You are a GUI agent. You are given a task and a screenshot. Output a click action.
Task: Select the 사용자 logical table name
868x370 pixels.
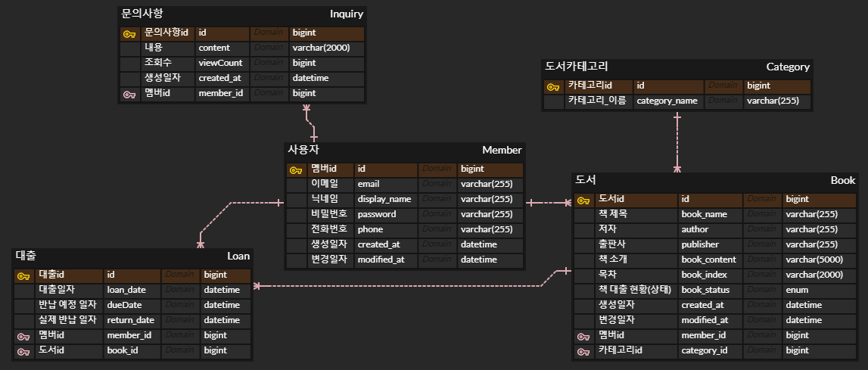303,150
